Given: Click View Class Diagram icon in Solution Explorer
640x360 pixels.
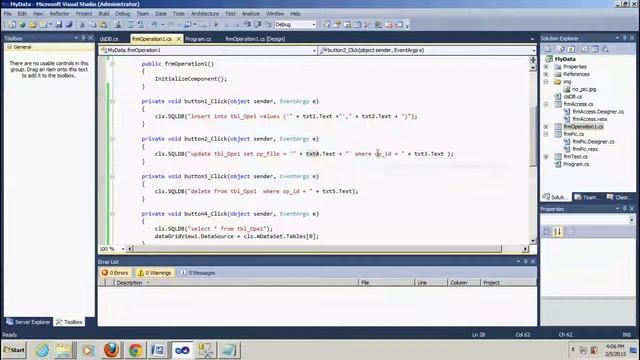Looking at the screenshot, I should click(605, 49).
